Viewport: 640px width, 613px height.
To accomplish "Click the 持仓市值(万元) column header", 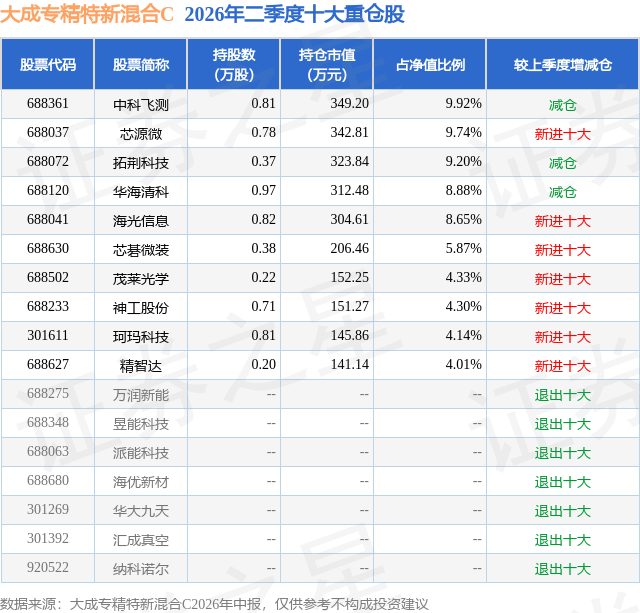I will point(327,64).
